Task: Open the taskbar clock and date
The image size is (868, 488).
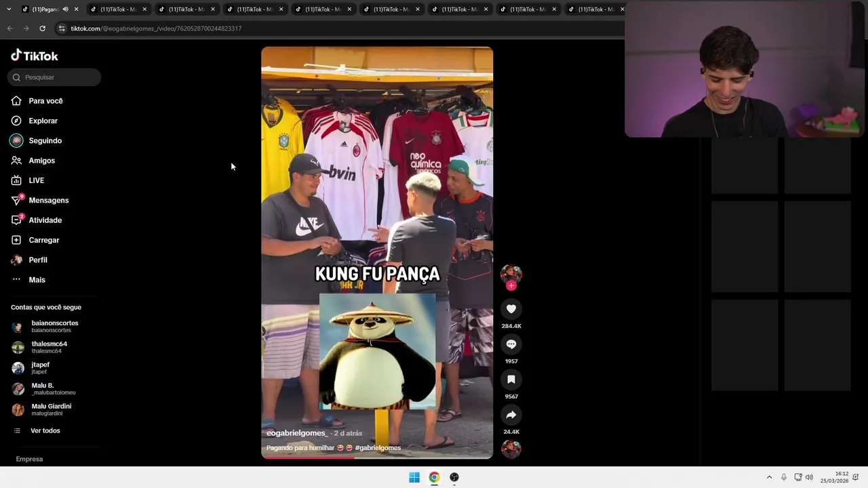Action: click(835, 477)
